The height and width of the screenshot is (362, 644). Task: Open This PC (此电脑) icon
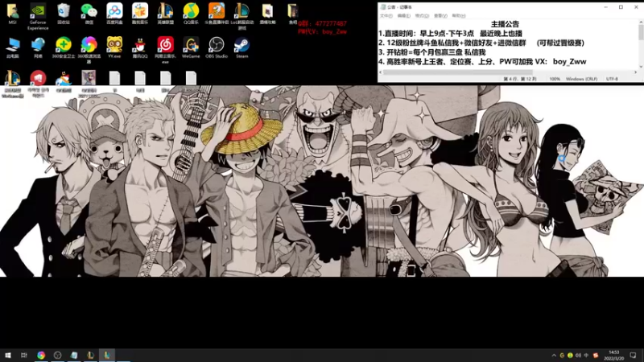12,47
